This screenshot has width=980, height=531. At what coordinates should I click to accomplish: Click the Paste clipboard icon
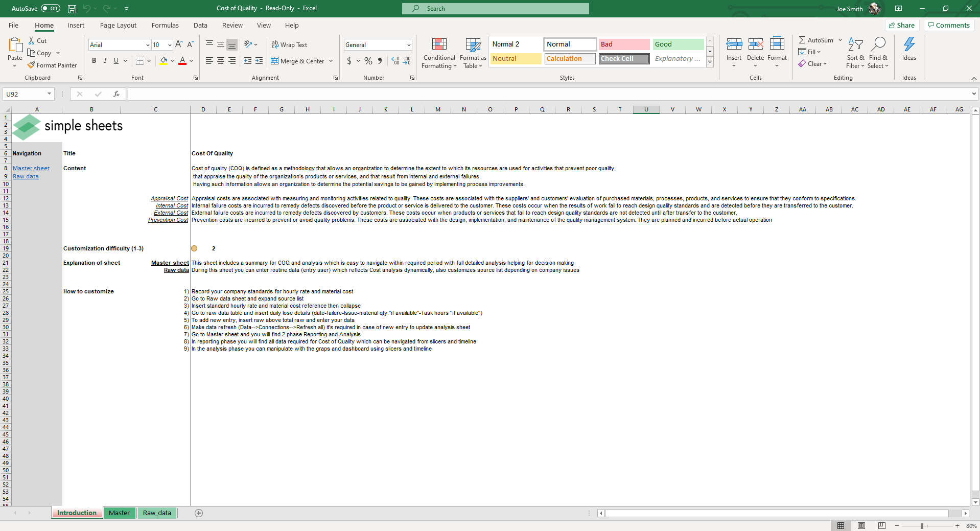coord(15,45)
